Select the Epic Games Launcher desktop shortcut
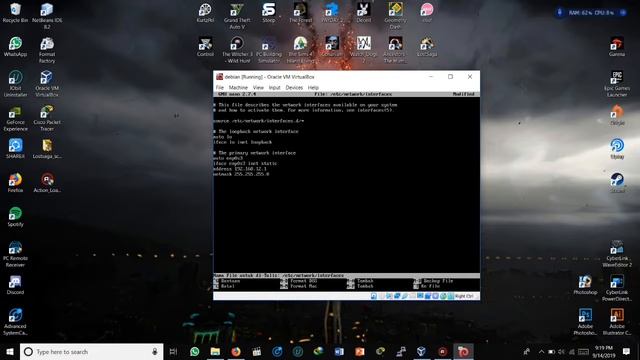This screenshot has height=360, width=640. pos(617,84)
